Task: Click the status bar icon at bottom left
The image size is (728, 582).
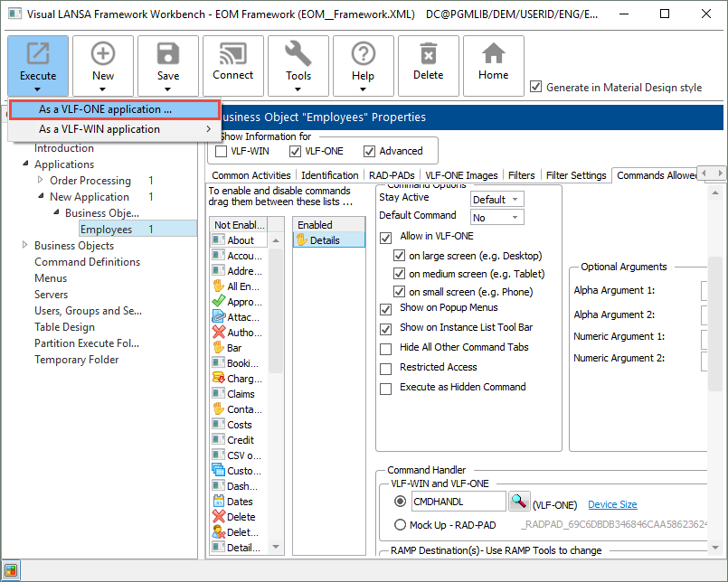Action: (x=11, y=570)
